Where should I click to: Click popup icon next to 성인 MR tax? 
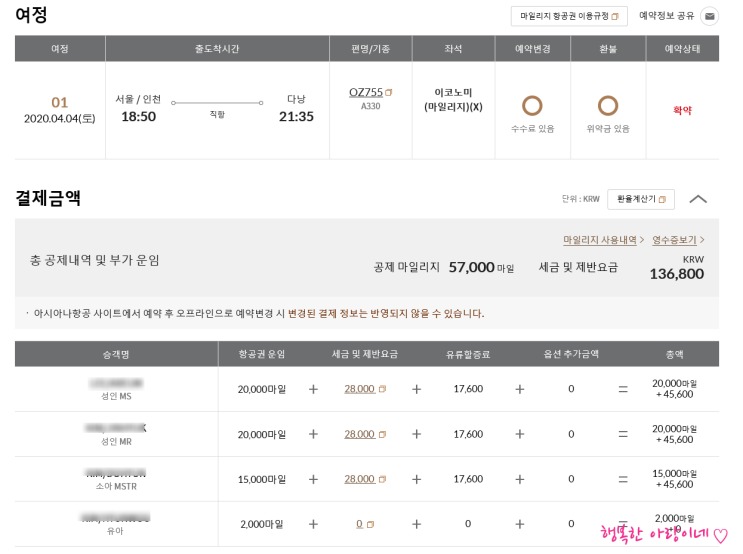point(382,434)
